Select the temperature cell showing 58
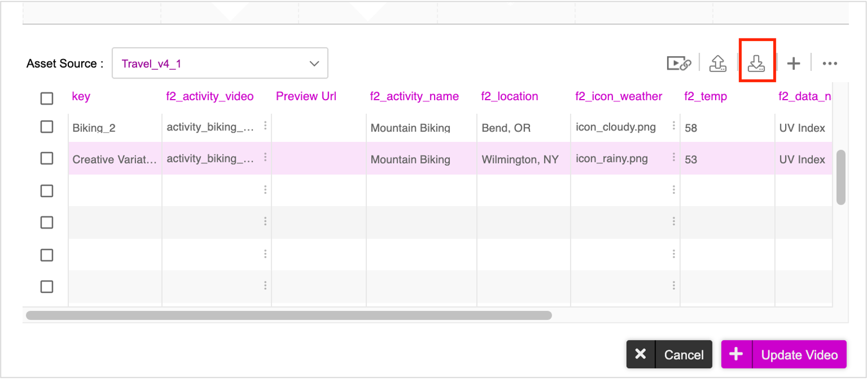This screenshot has width=868, height=379. (727, 128)
